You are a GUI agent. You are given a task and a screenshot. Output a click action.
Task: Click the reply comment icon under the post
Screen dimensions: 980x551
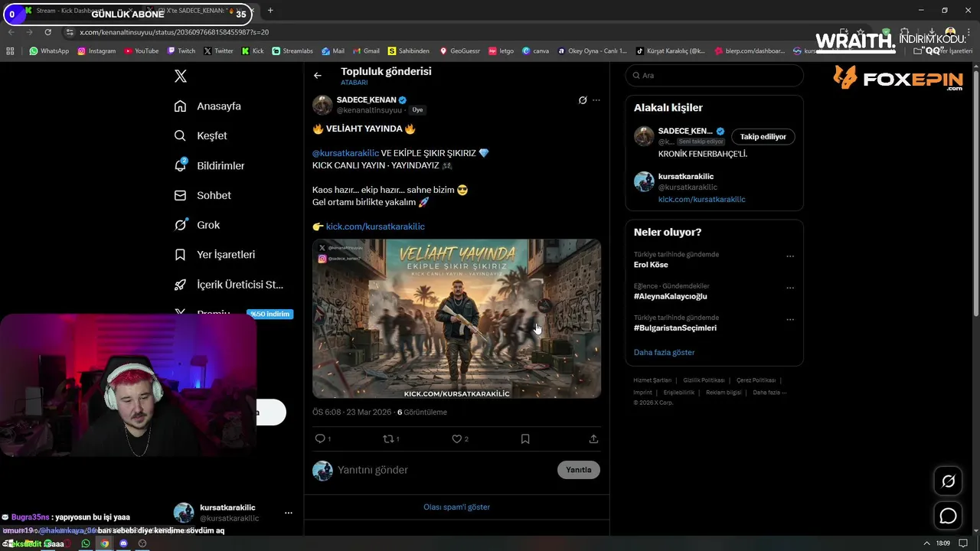(x=321, y=439)
